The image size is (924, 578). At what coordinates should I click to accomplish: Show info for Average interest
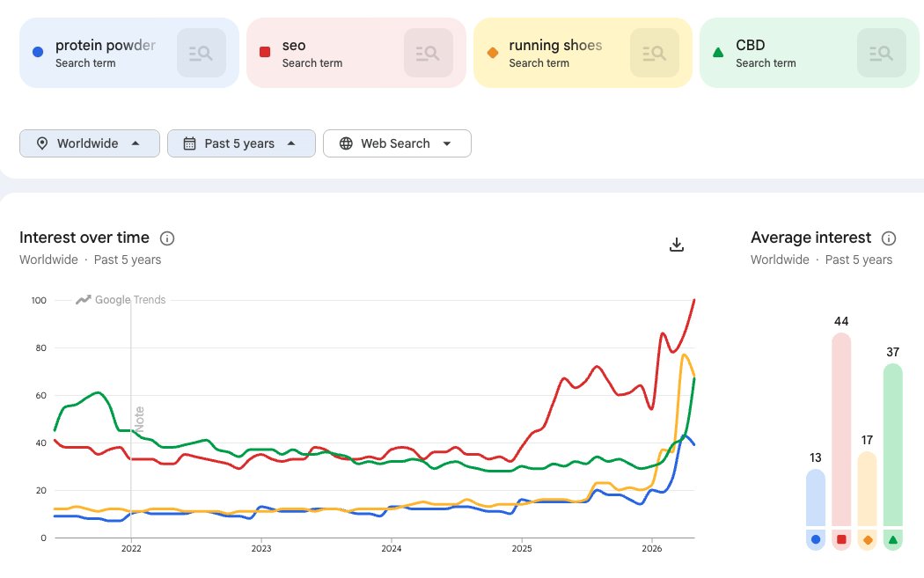(889, 238)
